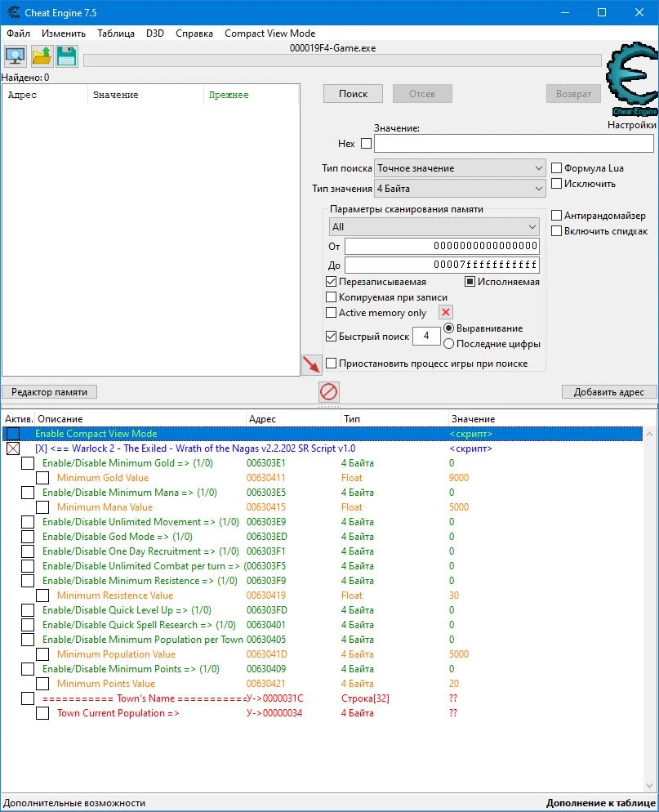Click the red X next to Active memory only

[446, 312]
